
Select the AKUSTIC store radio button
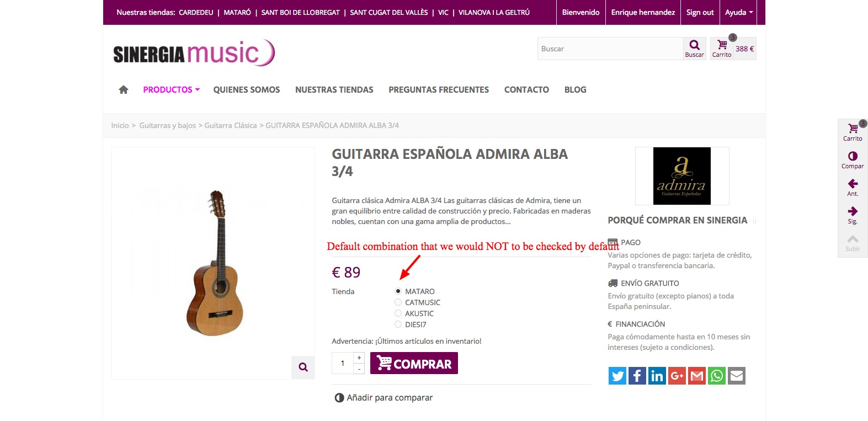pos(398,313)
